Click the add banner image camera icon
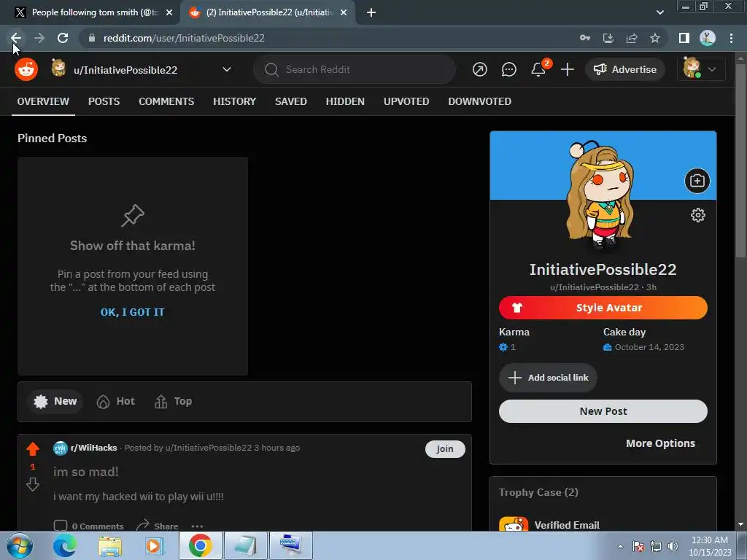747x560 pixels. tap(697, 181)
